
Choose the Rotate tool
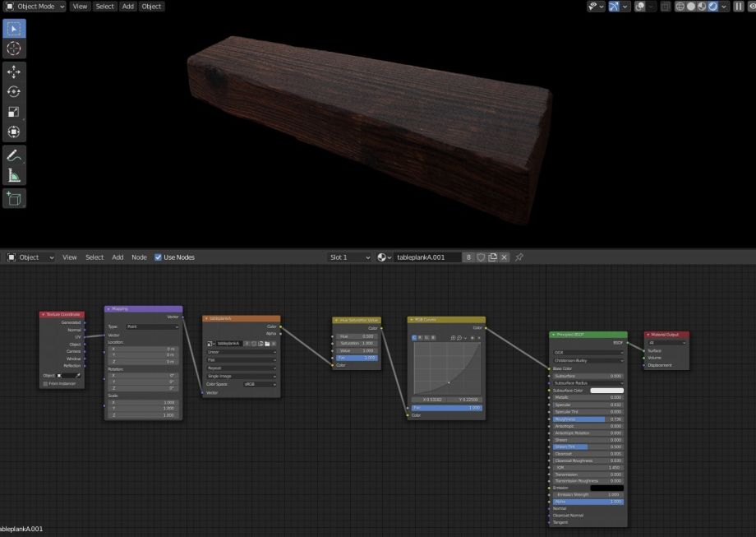(x=14, y=92)
